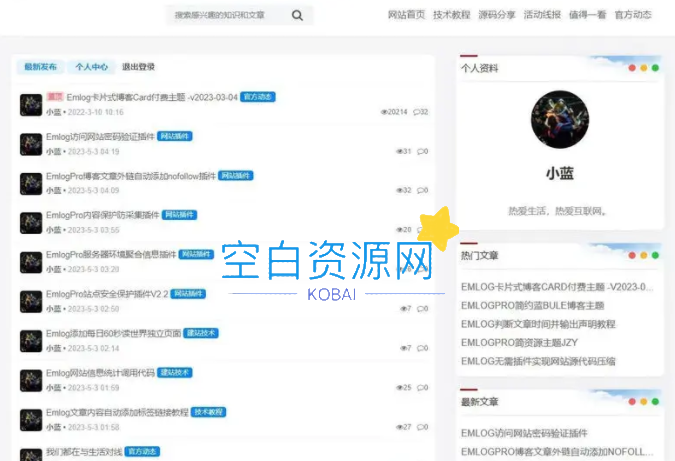Image resolution: width=675 pixels, height=461 pixels.
Task: Click the avatar beside Emlog访问网站密码验证插件
Action: [31, 144]
